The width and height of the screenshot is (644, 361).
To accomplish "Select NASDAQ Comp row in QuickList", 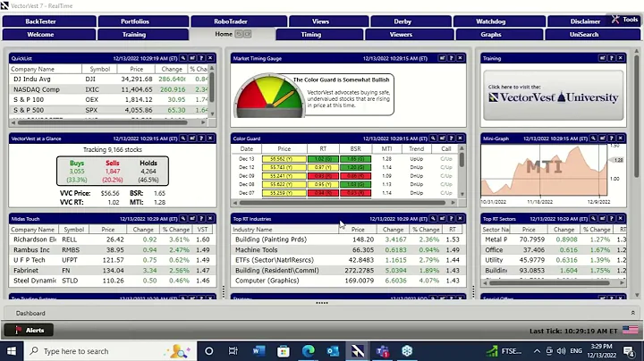I will [109, 89].
